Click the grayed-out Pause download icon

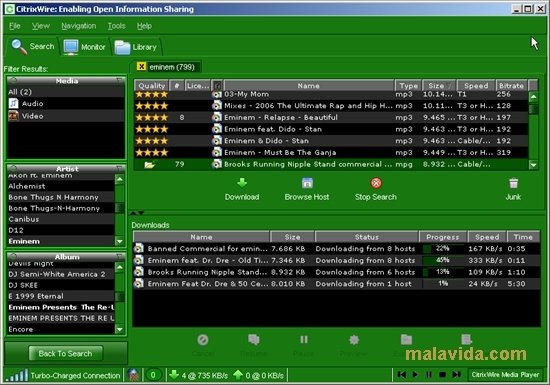(304, 339)
